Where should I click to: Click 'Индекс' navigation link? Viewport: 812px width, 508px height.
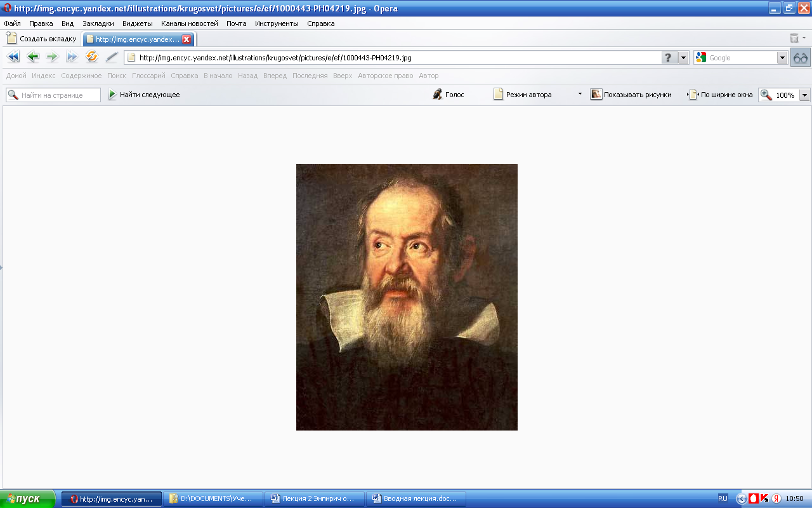[x=44, y=76]
